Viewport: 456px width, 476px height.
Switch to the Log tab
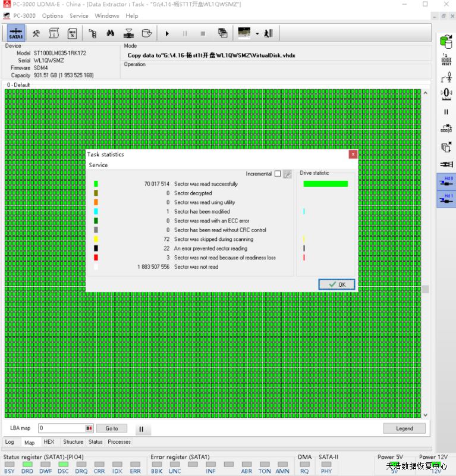(x=10, y=442)
